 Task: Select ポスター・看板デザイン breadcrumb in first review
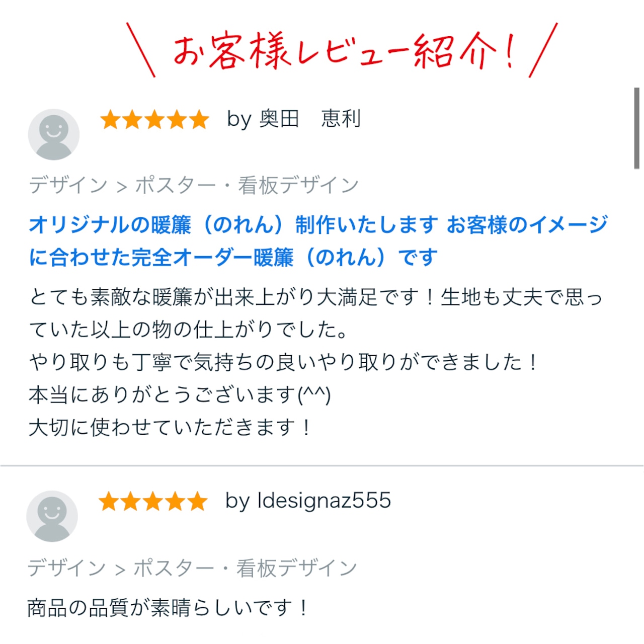click(247, 185)
